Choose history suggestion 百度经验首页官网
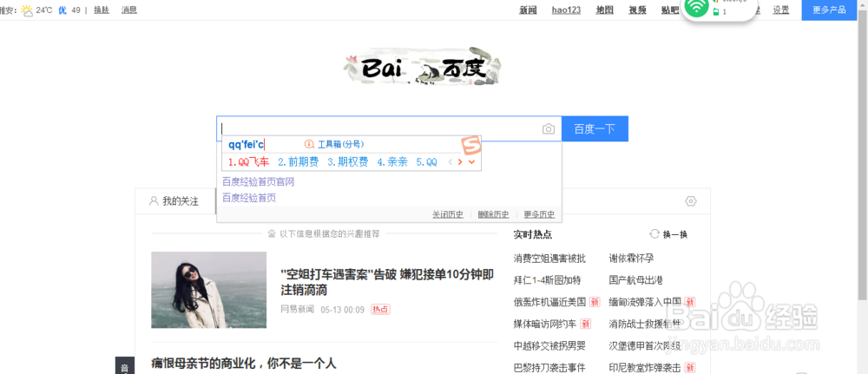The height and width of the screenshot is (374, 868). point(258,182)
